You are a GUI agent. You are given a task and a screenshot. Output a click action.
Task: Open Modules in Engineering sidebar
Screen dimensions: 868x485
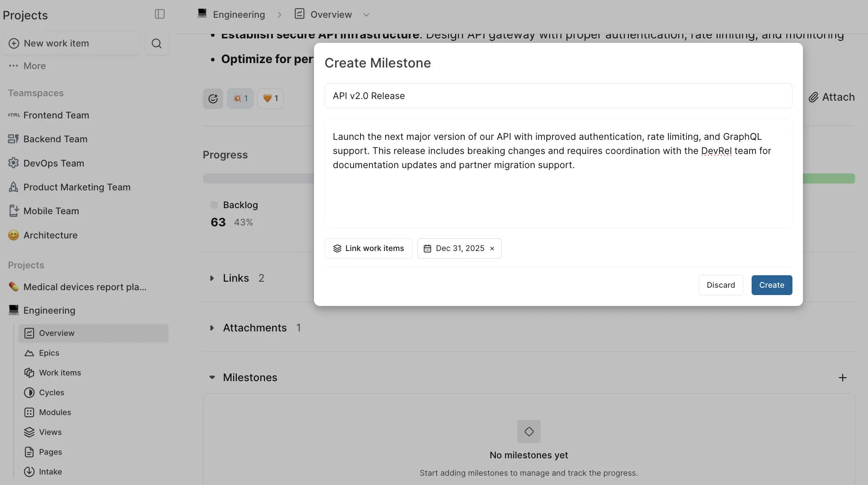(x=55, y=412)
